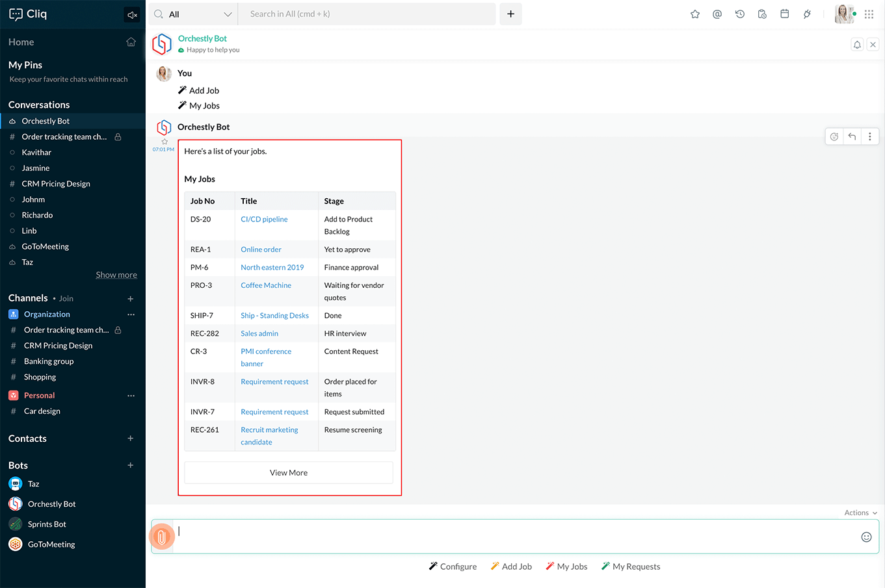The width and height of the screenshot is (885, 588).
Task: Open more options for the bot message
Action: tap(870, 136)
